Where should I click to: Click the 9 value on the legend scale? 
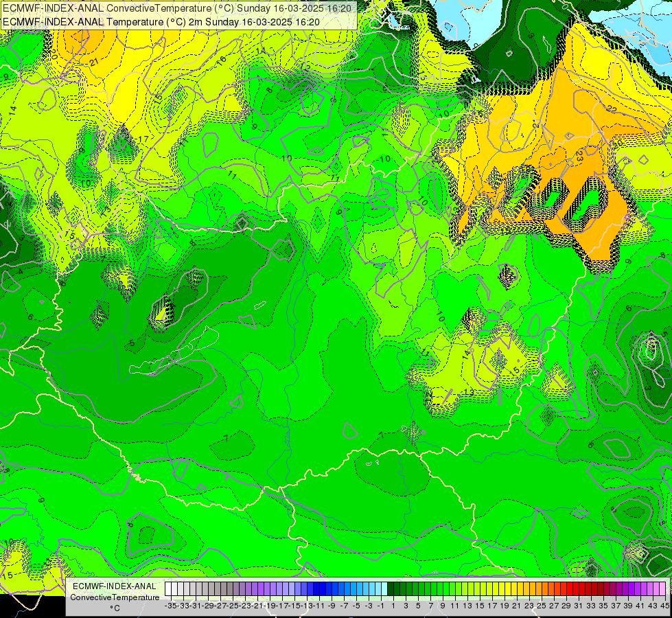[443, 606]
